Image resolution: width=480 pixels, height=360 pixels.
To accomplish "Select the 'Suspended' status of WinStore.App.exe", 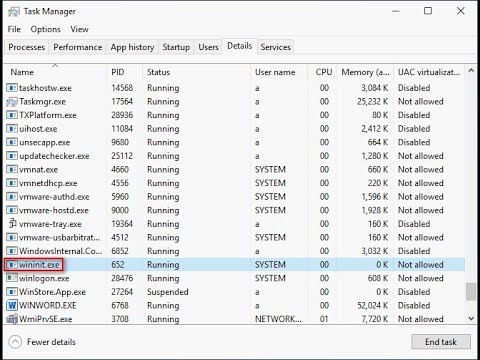I will (x=168, y=292).
